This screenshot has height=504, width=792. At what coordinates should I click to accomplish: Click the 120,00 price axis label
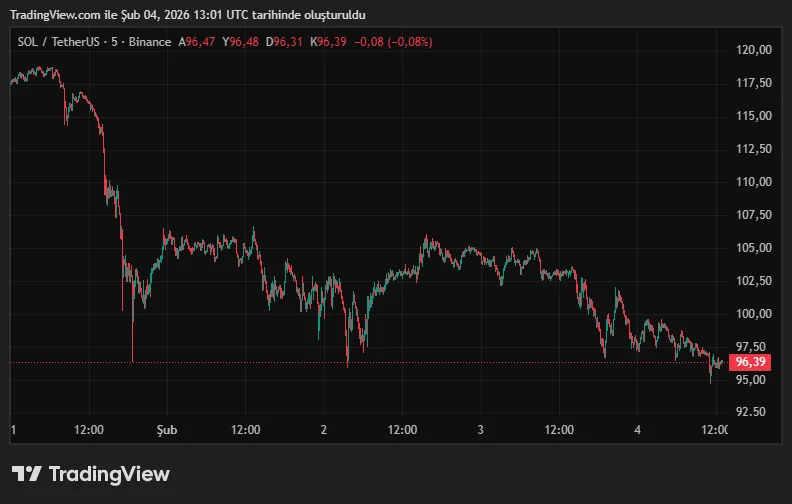point(752,50)
